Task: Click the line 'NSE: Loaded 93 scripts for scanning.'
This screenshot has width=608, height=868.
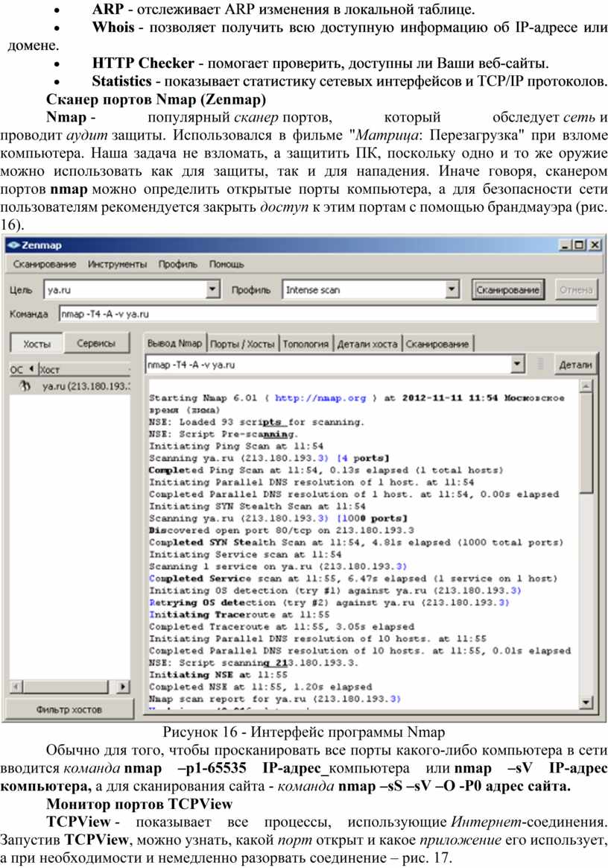Action: pyautogui.click(x=257, y=422)
